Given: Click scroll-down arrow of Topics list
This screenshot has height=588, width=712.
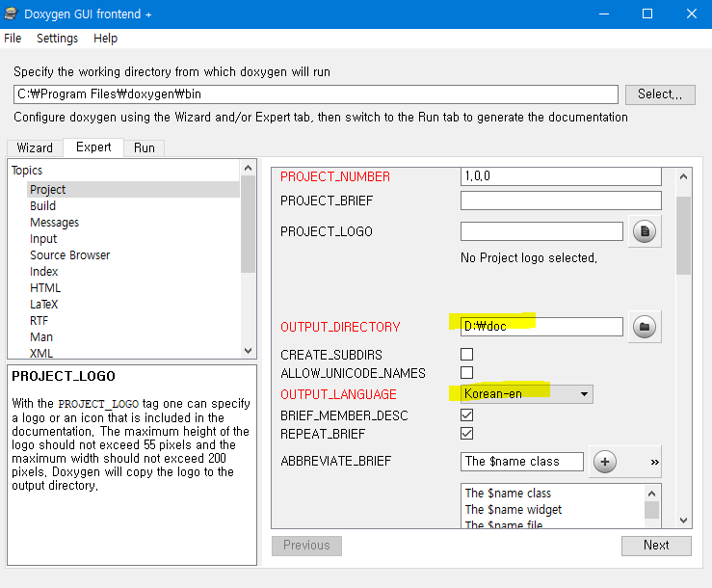Looking at the screenshot, I should (248, 350).
